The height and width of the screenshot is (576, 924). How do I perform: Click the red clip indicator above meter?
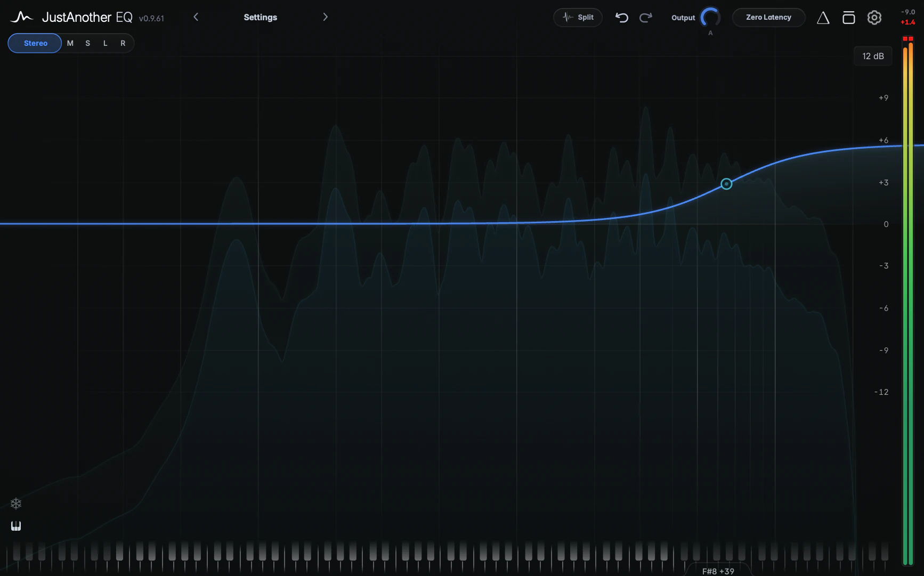[x=908, y=39]
